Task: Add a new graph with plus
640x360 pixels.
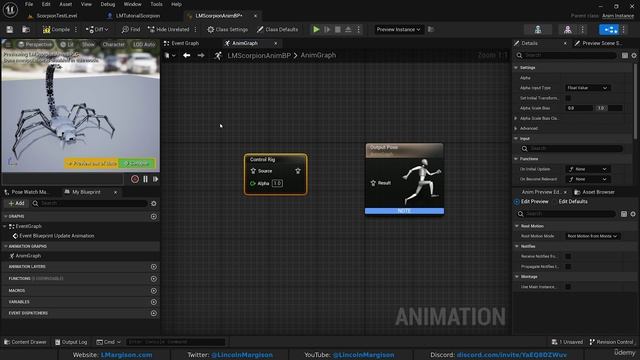Action: (x=153, y=216)
